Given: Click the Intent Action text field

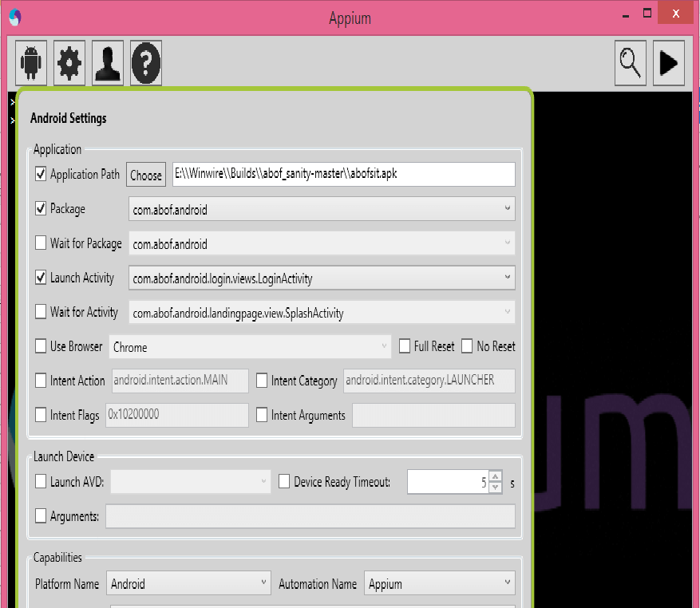Looking at the screenshot, I should pyautogui.click(x=180, y=381).
